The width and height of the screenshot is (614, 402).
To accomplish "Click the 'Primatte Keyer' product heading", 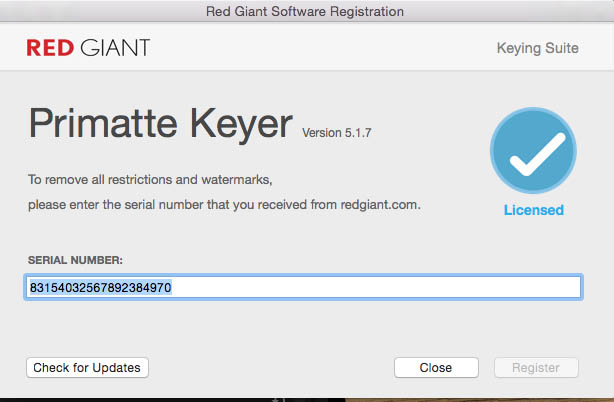I will [x=161, y=124].
